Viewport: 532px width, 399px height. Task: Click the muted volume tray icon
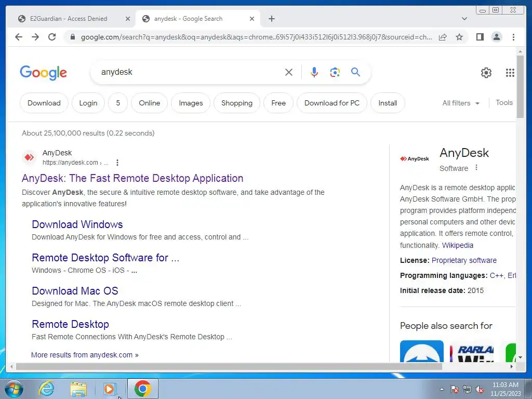[x=480, y=390]
